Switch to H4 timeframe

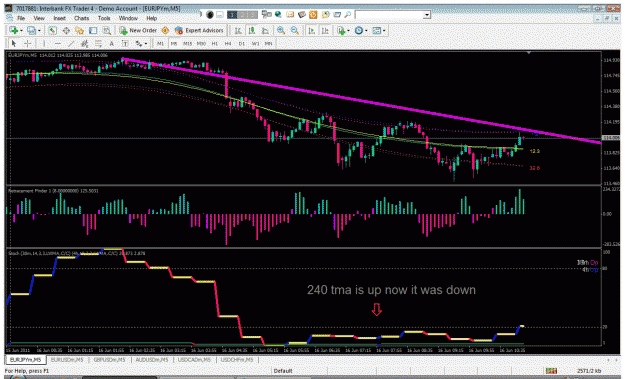pos(228,43)
